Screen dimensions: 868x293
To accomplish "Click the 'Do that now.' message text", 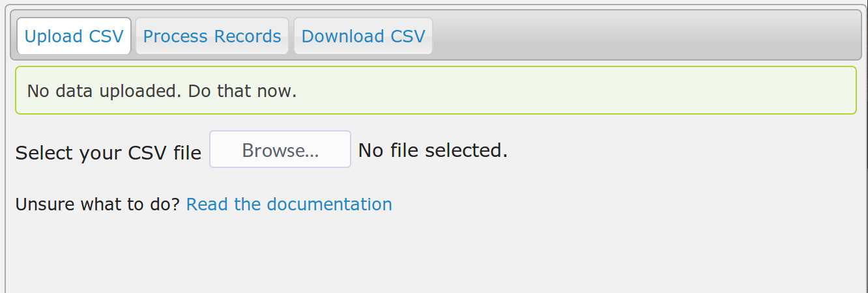I will (242, 91).
